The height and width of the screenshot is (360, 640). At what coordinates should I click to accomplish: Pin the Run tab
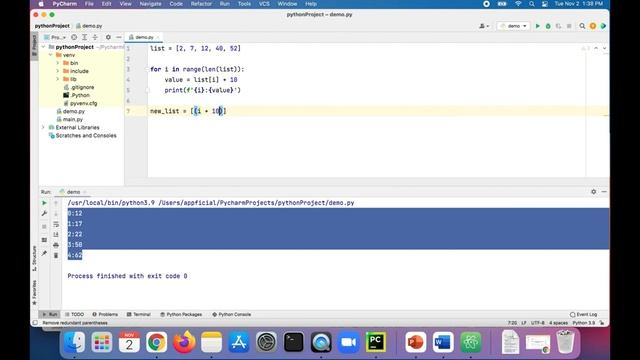pyautogui.click(x=44, y=253)
